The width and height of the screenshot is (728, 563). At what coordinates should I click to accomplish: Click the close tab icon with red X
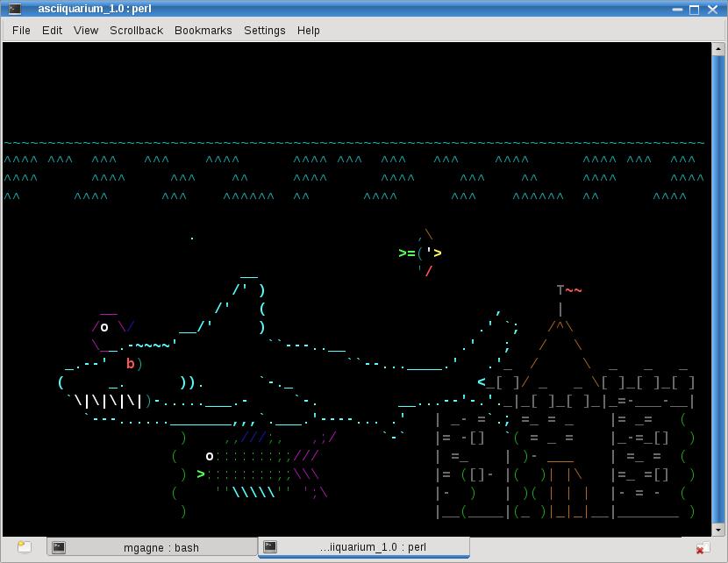[x=702, y=548]
